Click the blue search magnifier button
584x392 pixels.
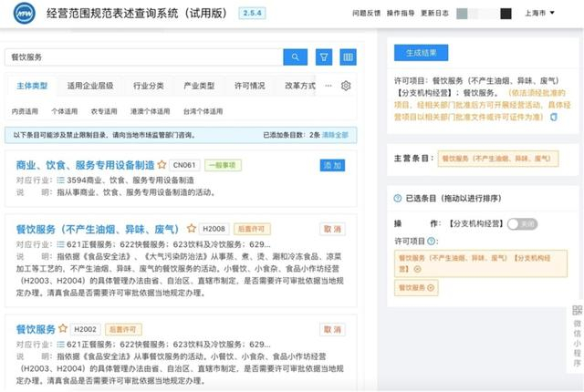[295, 57]
